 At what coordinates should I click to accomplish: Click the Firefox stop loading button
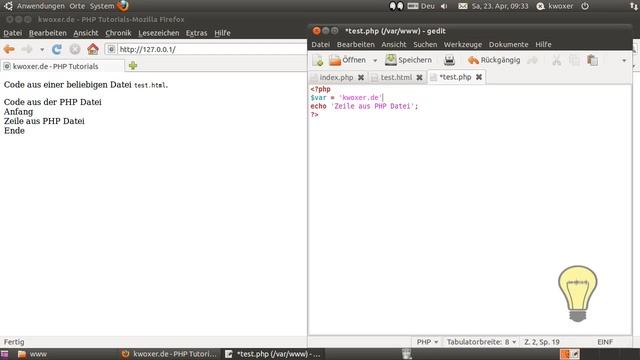pos(75,49)
